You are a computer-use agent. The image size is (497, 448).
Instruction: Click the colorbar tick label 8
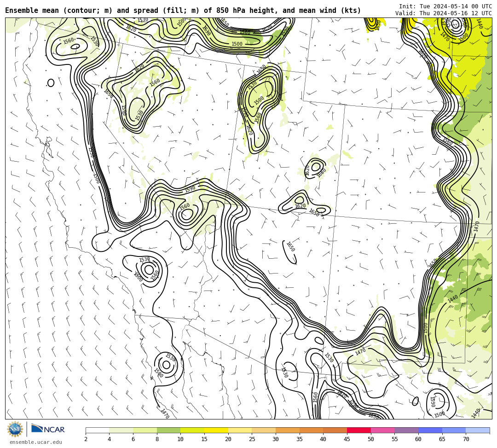(157, 439)
